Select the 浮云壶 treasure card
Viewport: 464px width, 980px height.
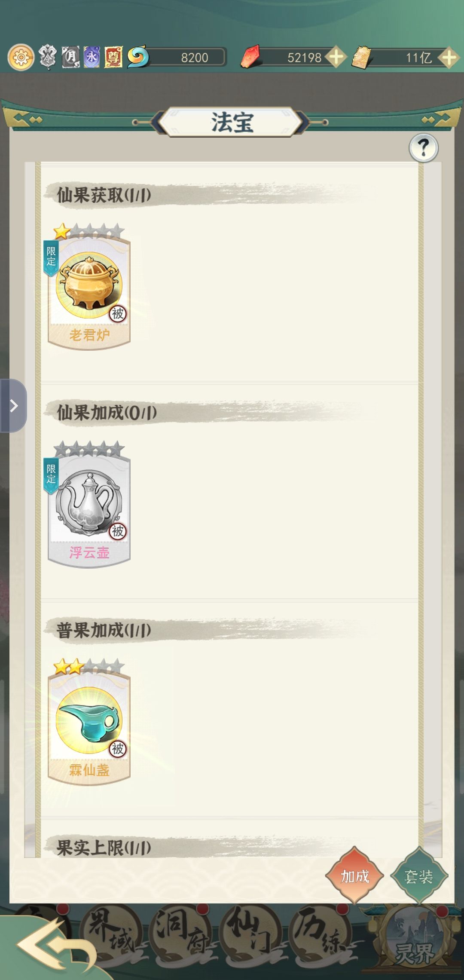tap(89, 504)
